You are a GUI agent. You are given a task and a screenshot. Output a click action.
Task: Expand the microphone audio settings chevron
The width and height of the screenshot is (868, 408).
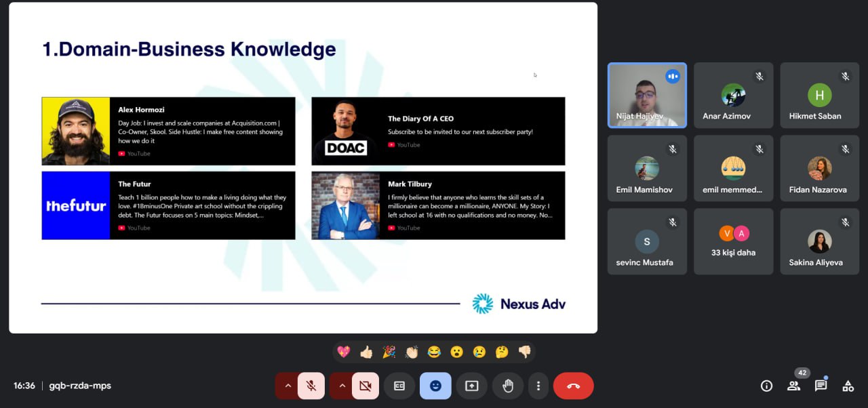click(x=288, y=386)
